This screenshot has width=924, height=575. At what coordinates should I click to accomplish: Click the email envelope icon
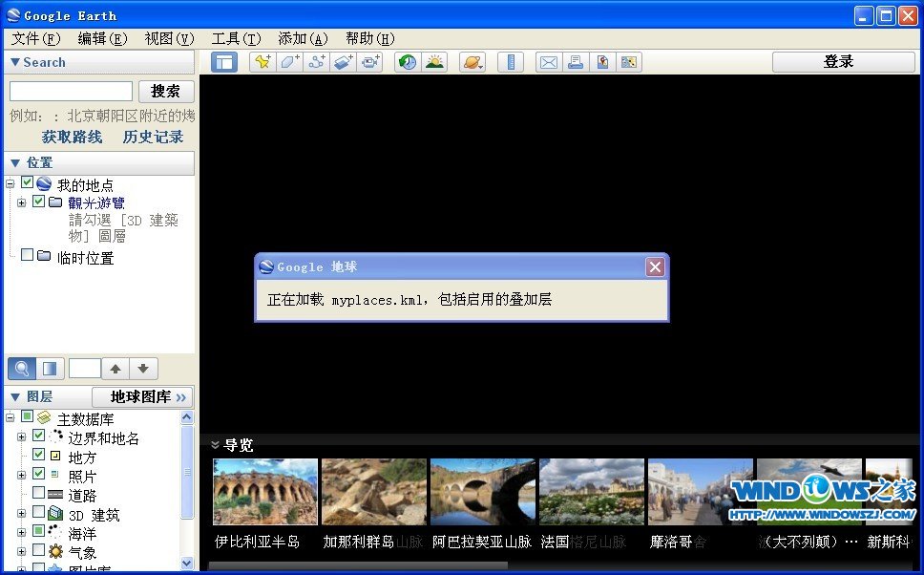548,62
